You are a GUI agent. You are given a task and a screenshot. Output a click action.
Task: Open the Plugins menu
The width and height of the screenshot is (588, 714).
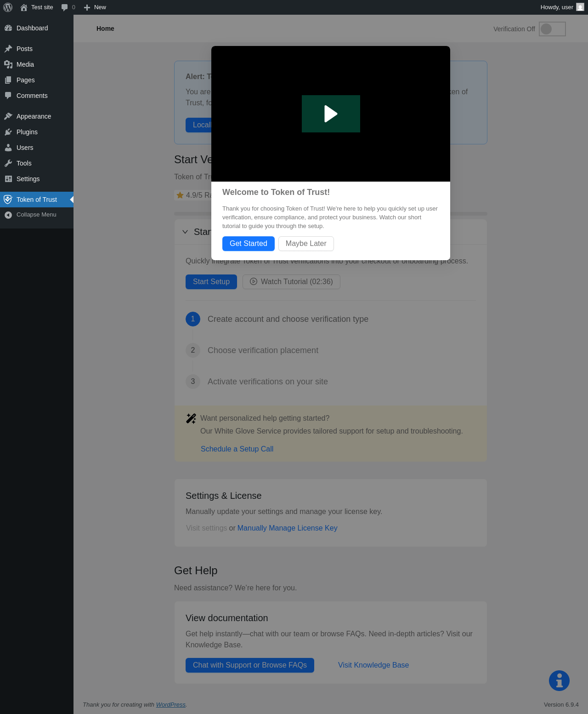point(37,132)
